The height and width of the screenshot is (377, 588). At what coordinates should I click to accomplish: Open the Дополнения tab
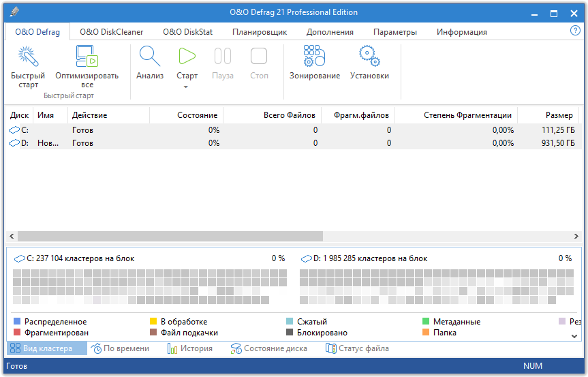pos(330,32)
